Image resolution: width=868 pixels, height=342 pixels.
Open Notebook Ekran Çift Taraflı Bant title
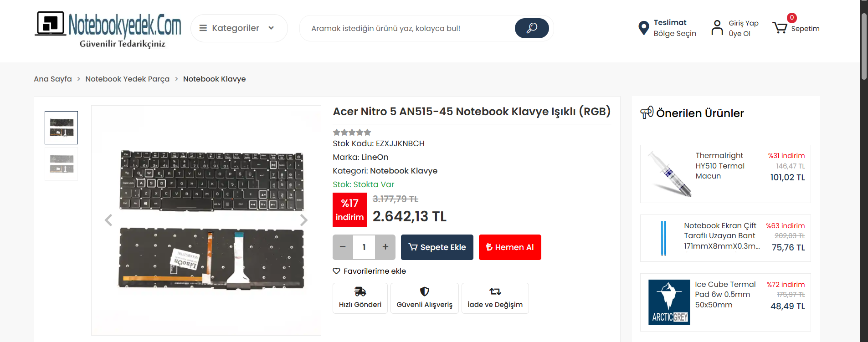pos(722,236)
